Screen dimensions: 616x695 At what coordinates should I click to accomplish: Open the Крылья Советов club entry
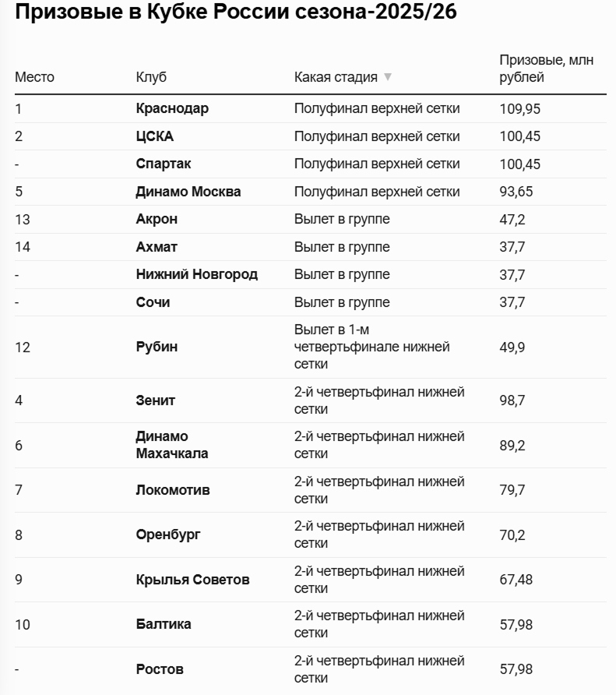(x=193, y=580)
